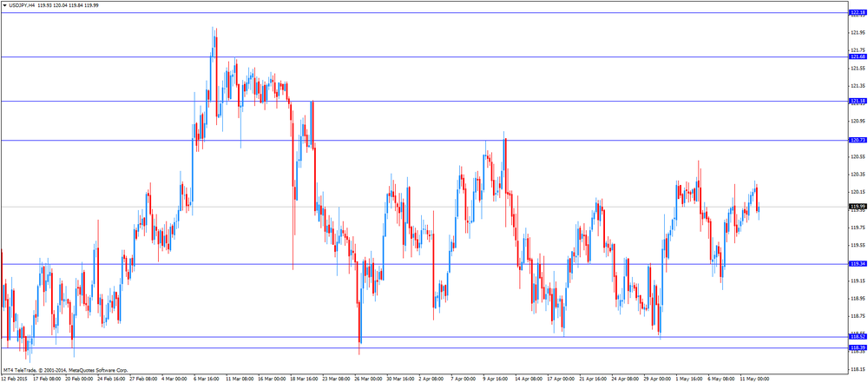
Task: Select the 118.52 horizontal level label
Action: tap(858, 336)
